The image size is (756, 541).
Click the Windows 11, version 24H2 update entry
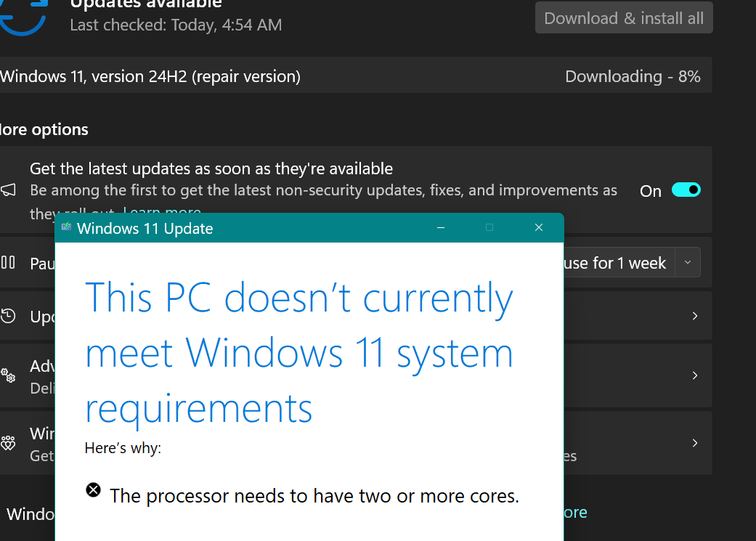click(356, 76)
